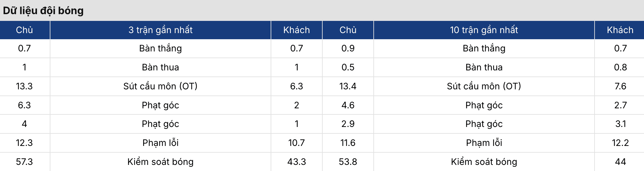
Task: Click the 4.6 home corners value
Action: [348, 105]
